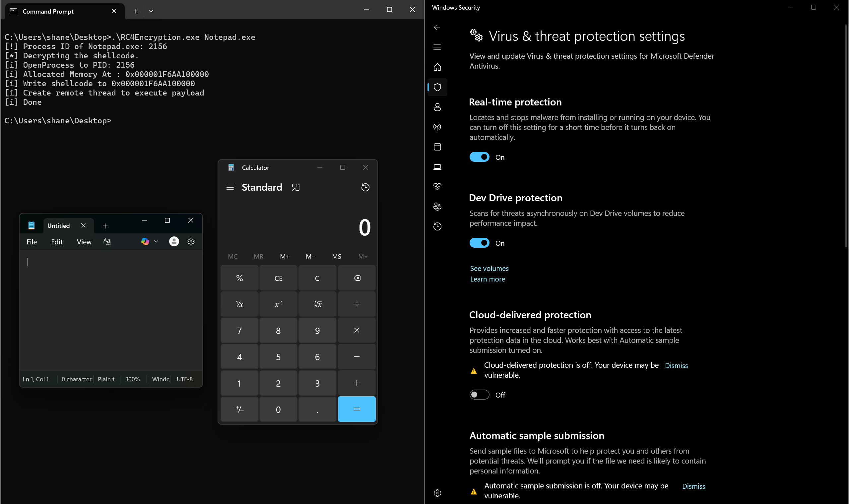Turn off Real-time protection toggle

click(479, 157)
